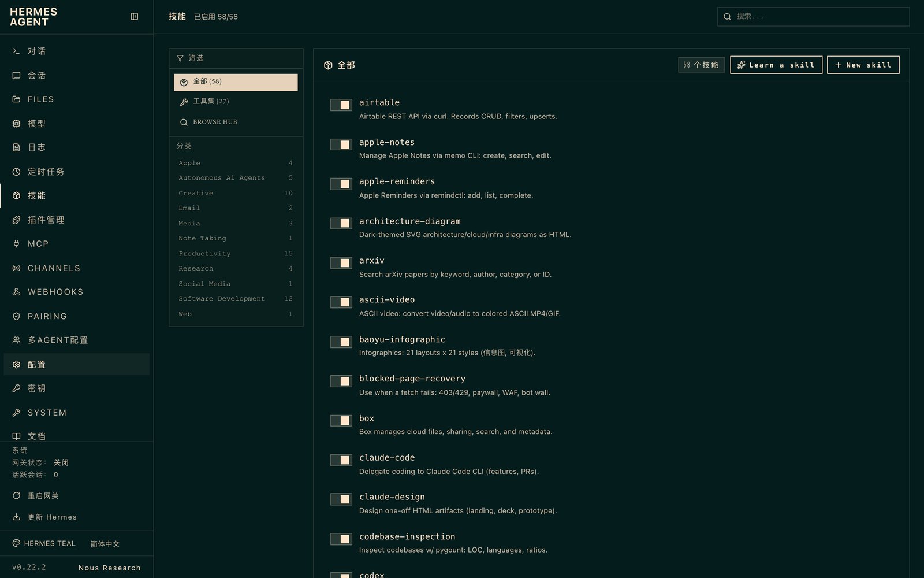Open the baoyu-infographic skill

402,339
